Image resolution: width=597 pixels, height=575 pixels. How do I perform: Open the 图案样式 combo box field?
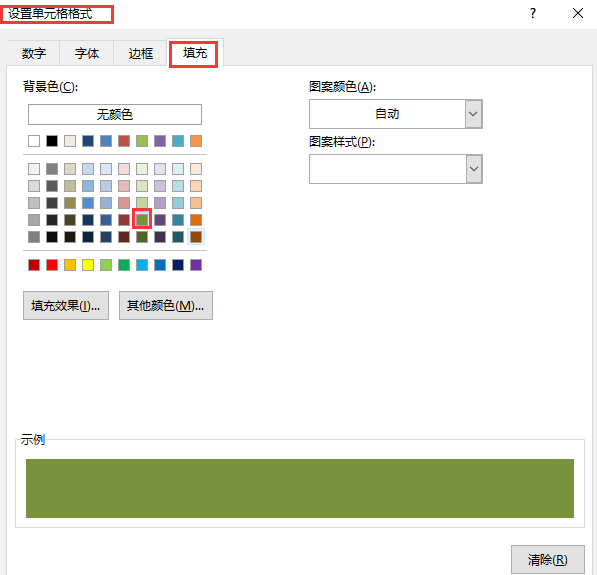[x=396, y=169]
